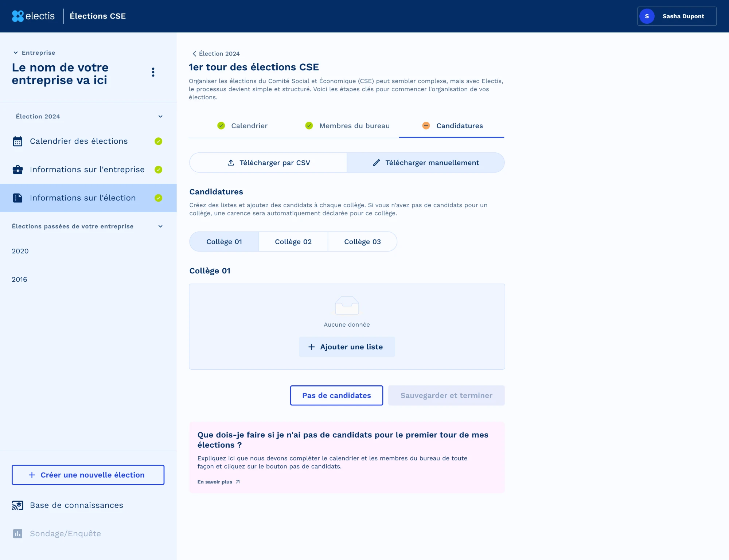
Task: Click the arrow icon beside En savoir plus
Action: point(238,482)
